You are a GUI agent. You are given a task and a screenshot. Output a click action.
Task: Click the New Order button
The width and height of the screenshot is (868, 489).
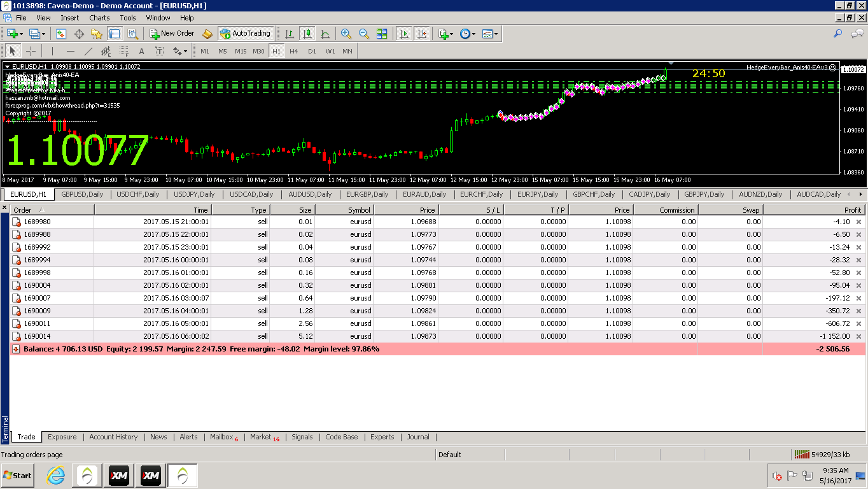pyautogui.click(x=172, y=33)
